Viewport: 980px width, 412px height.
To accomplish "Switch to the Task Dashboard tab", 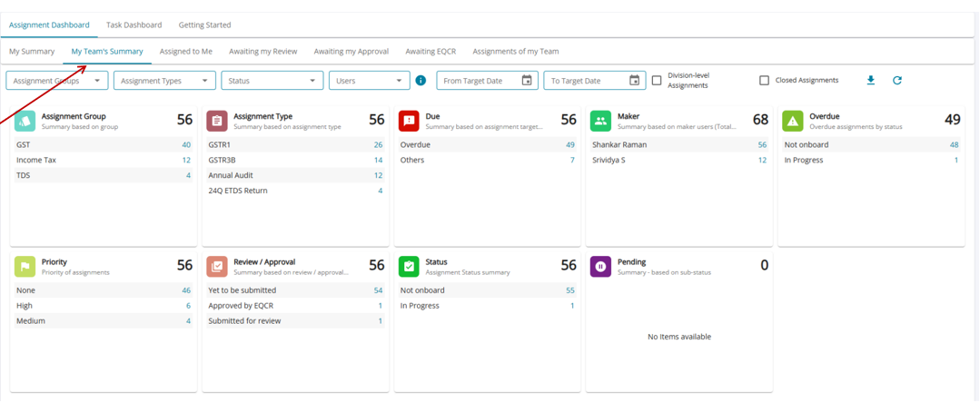I will coord(134,25).
